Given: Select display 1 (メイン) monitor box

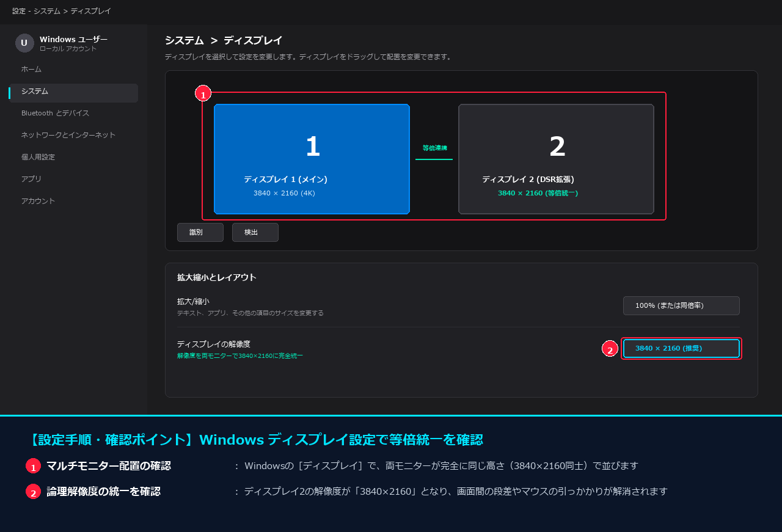Looking at the screenshot, I should click(312, 159).
